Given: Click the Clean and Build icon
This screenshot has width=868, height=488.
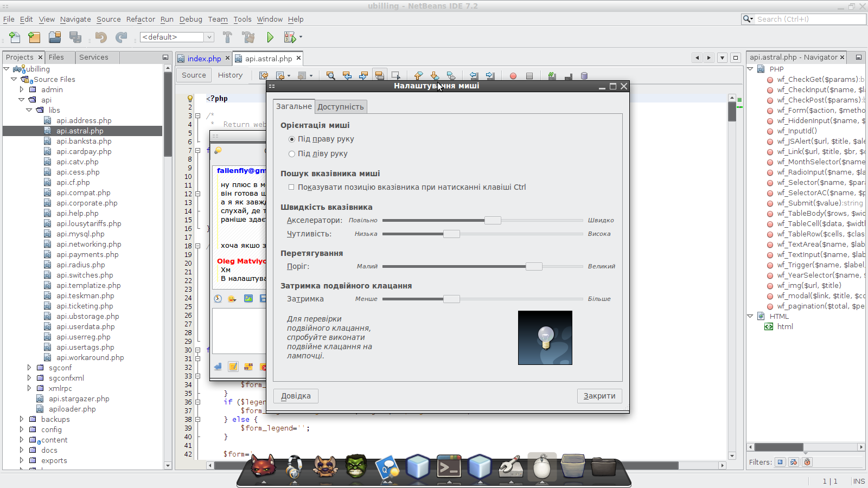Looking at the screenshot, I should (248, 37).
